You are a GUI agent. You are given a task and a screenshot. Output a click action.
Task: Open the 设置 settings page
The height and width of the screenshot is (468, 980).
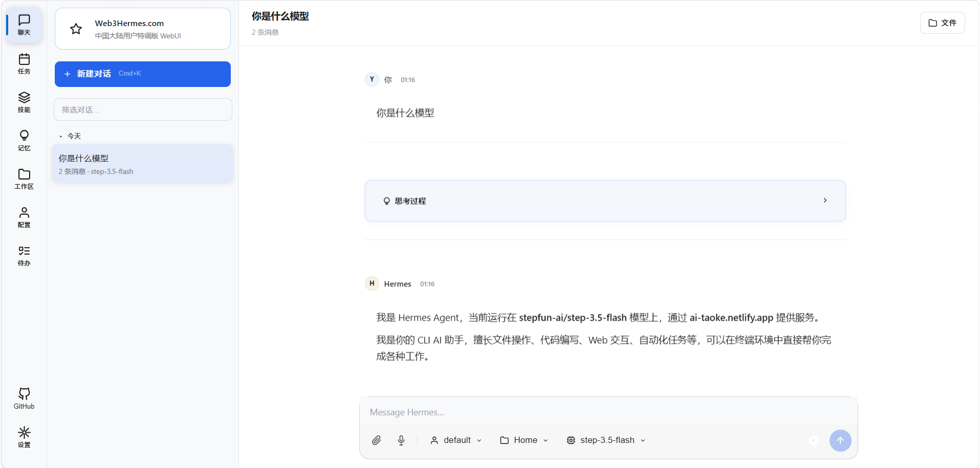(x=24, y=437)
